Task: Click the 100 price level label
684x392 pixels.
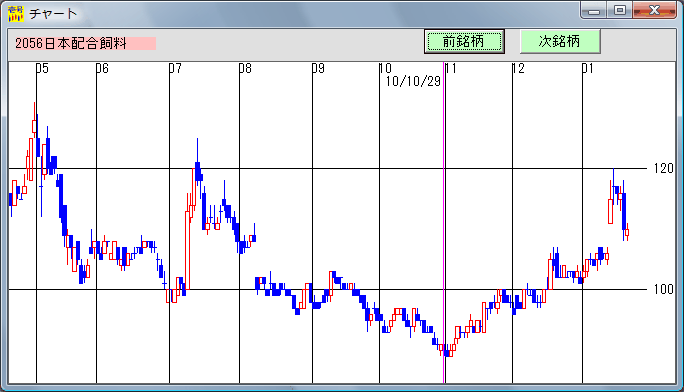Action: (663, 289)
